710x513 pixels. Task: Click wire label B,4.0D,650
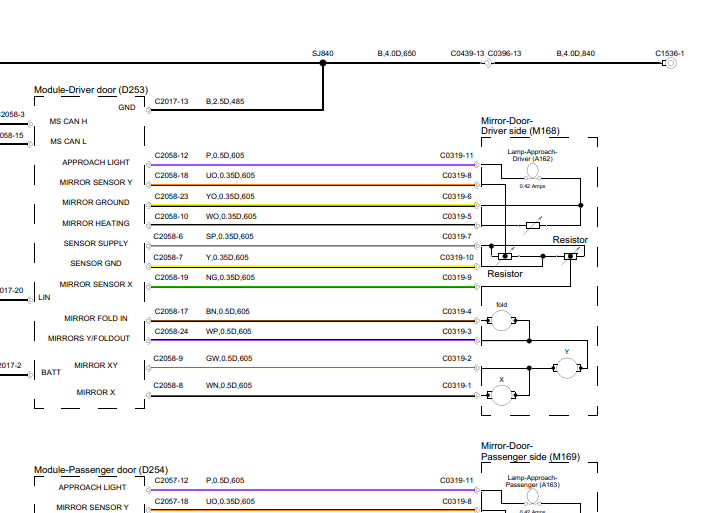click(397, 53)
